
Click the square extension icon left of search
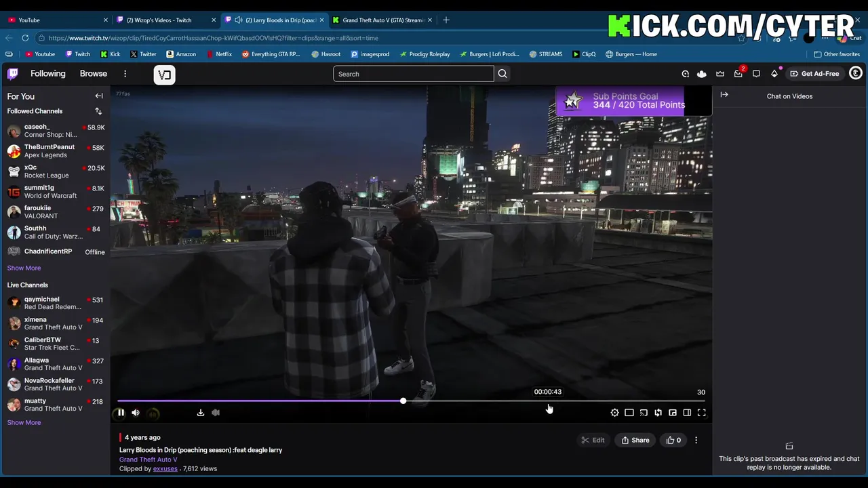point(164,75)
